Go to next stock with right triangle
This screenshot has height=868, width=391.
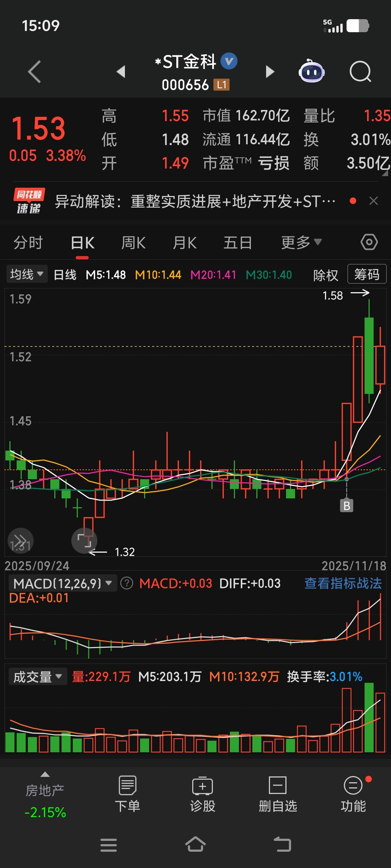point(270,72)
